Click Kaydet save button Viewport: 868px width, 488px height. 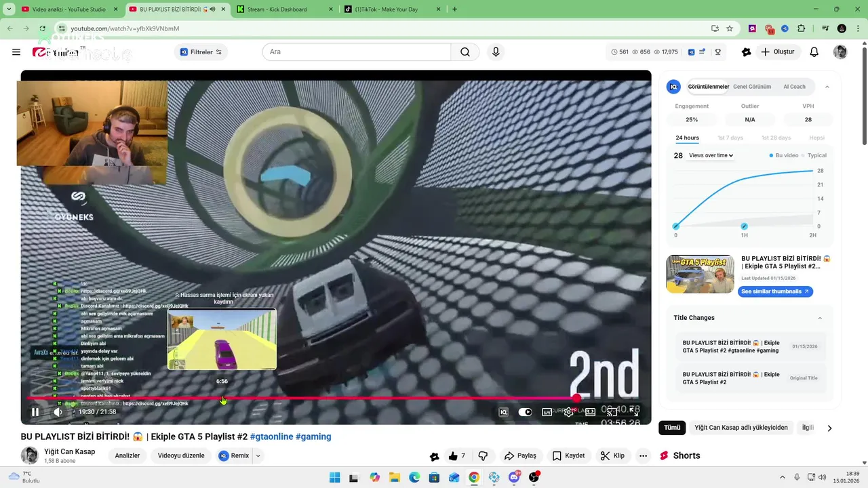568,456
